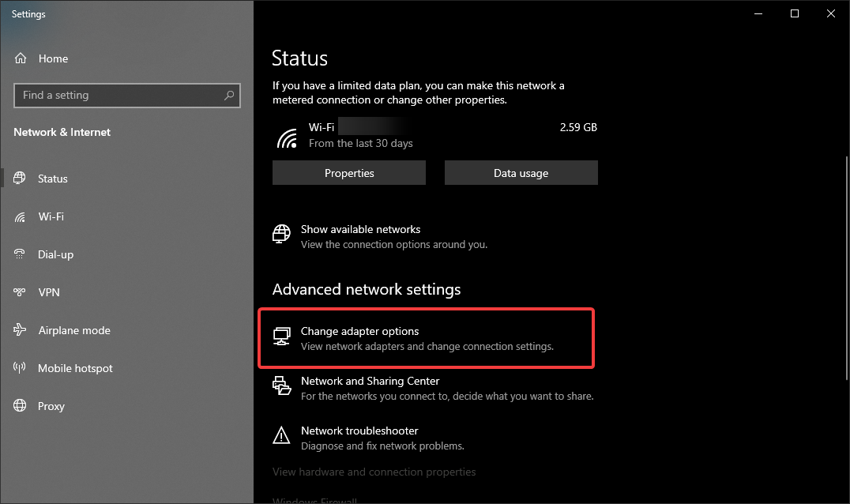Screen dimensions: 850x504
Task: Open the Network troubleshooter warning icon
Action: [x=281, y=435]
